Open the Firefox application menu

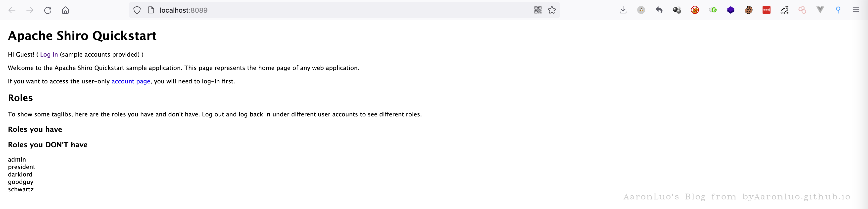pos(856,10)
